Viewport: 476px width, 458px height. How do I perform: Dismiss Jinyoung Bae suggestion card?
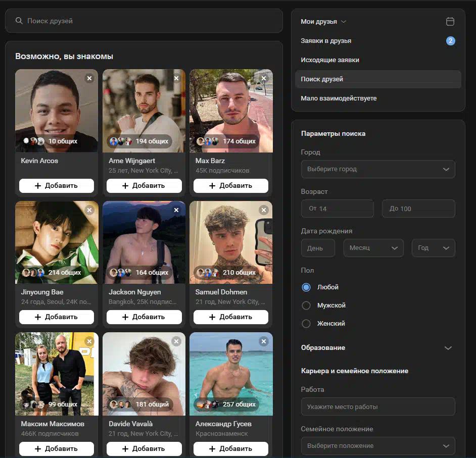pyautogui.click(x=89, y=210)
